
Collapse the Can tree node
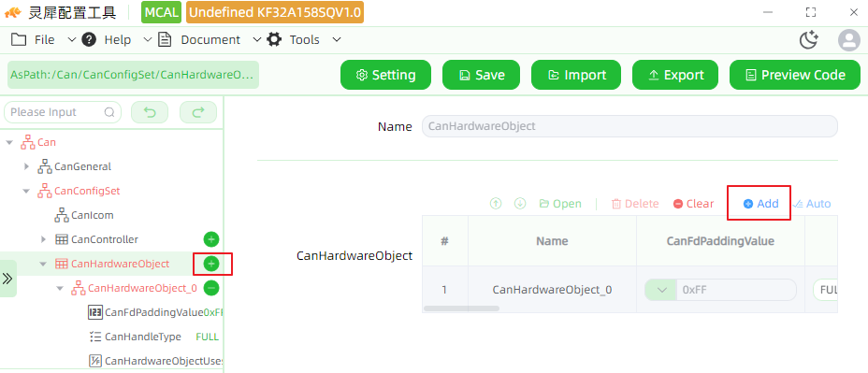pyautogui.click(x=8, y=143)
